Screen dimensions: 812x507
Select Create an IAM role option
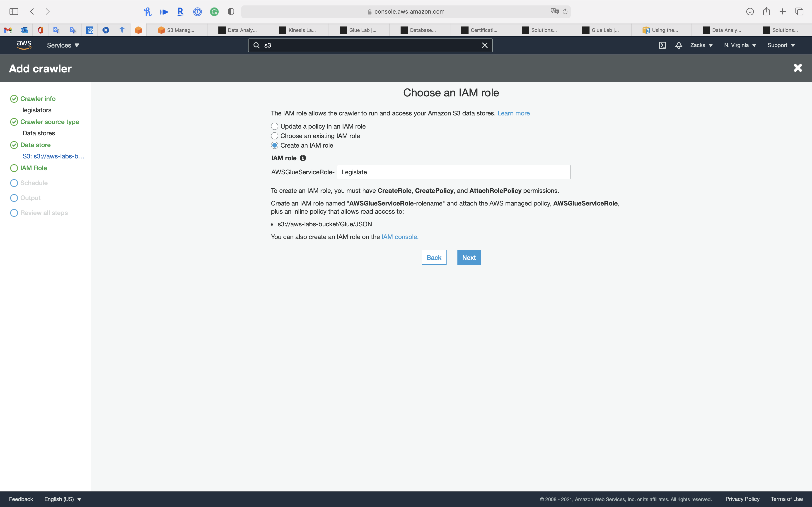tap(274, 146)
